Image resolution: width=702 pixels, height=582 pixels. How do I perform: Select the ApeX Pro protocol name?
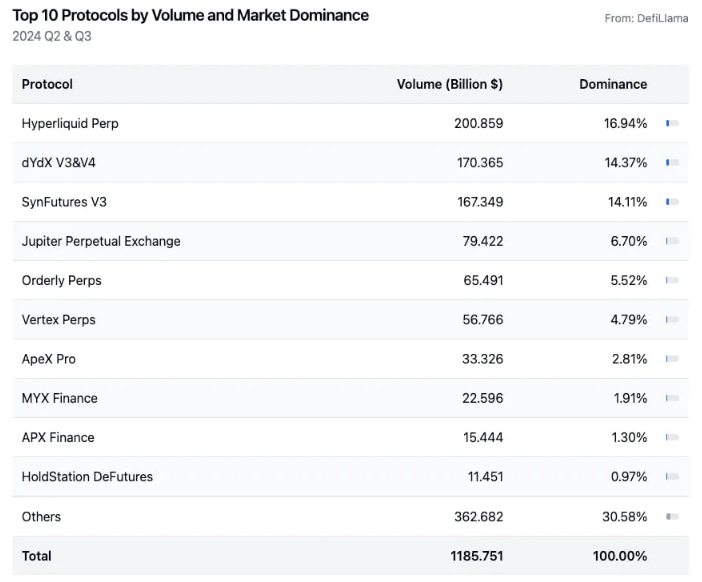pos(48,359)
